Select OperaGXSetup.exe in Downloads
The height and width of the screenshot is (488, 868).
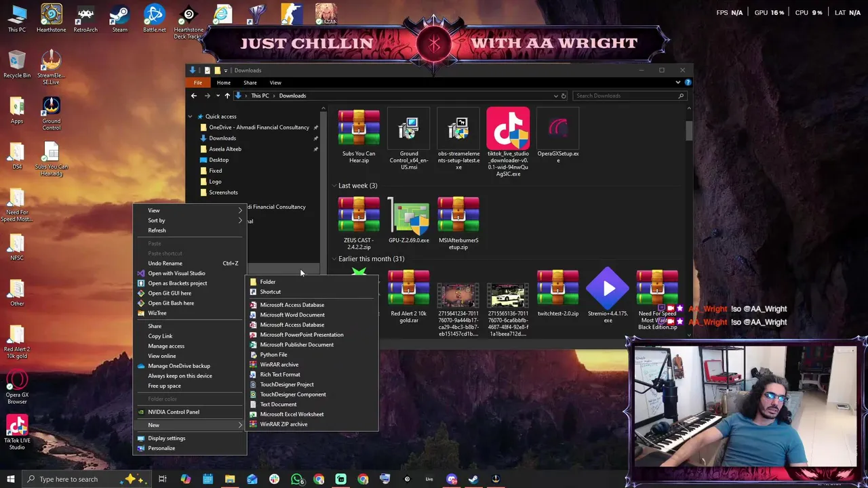(558, 136)
